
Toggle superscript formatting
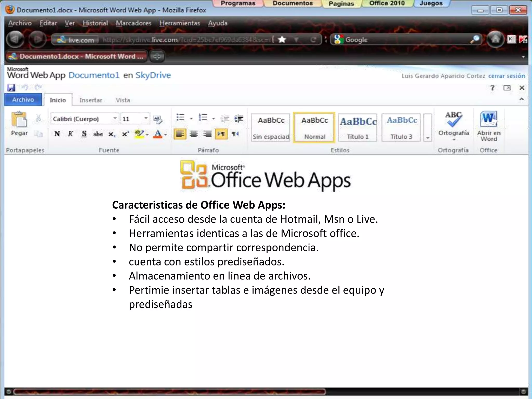point(125,134)
